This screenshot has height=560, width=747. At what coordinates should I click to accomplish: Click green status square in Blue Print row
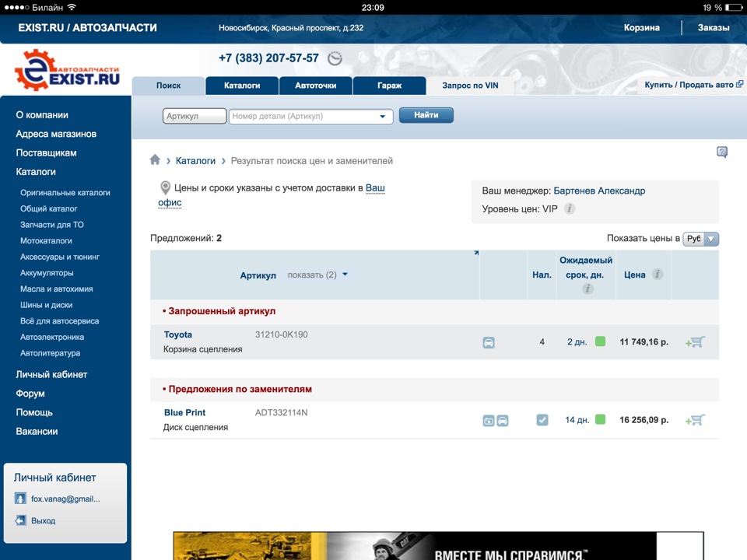coord(600,419)
